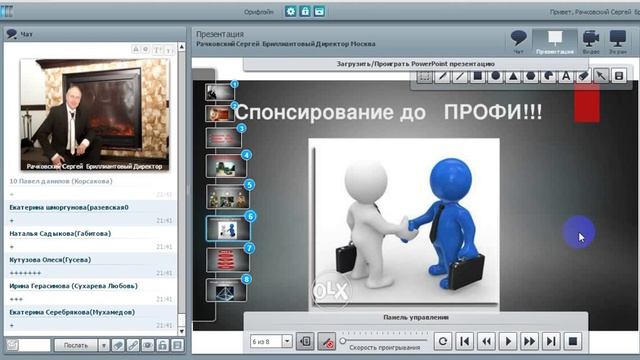Click the play button in control panel
640x360 pixels.
click(508, 341)
